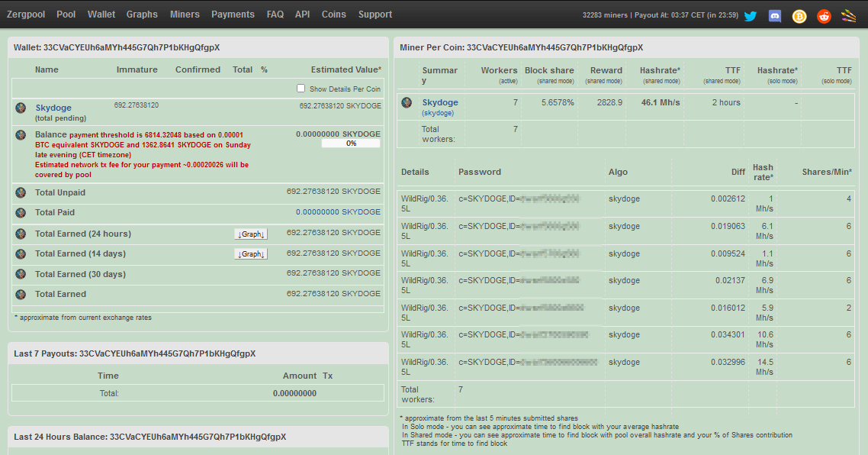
Task: Open the Reddit icon link
Action: pos(825,16)
